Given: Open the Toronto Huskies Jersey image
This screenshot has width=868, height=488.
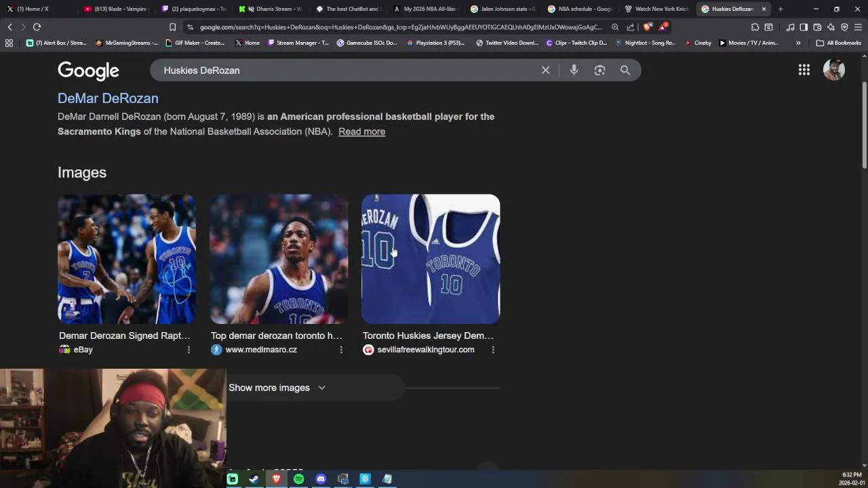Looking at the screenshot, I should pos(431,259).
